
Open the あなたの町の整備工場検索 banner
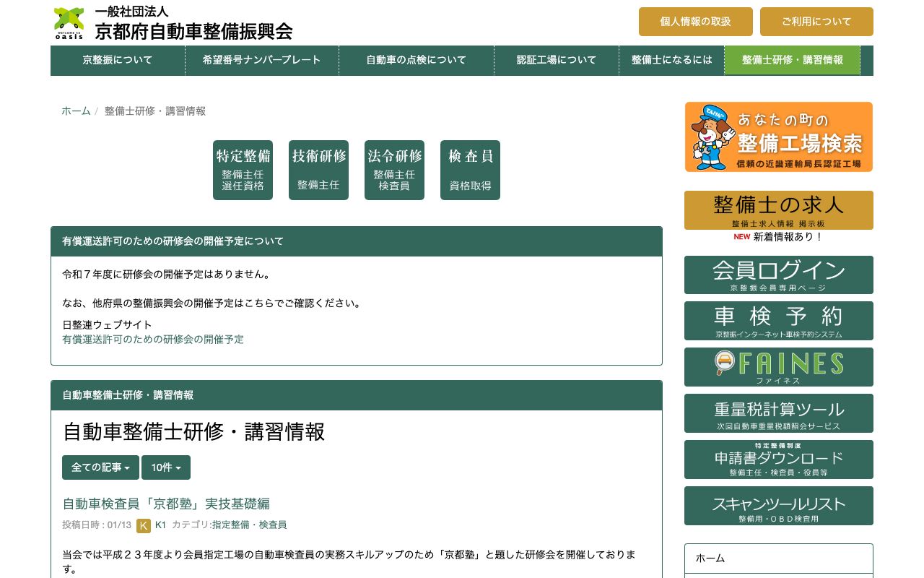[x=778, y=137]
